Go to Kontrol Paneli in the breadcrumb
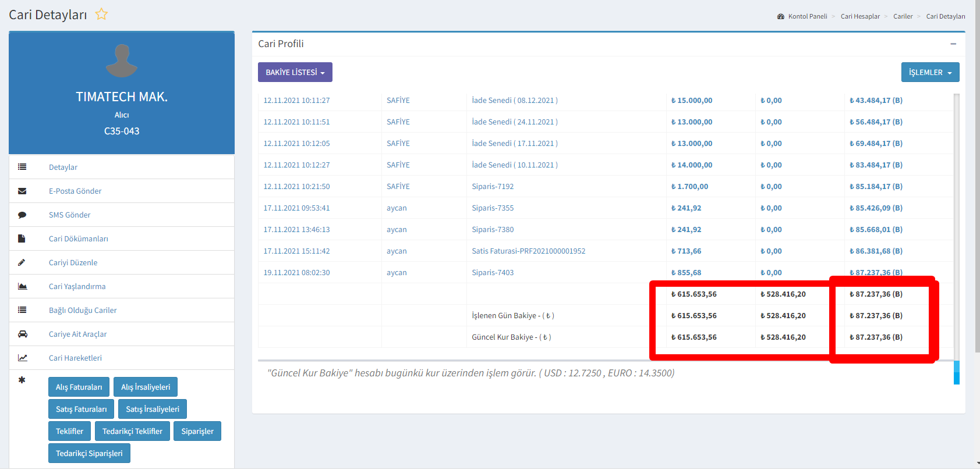980x470 pixels. click(807, 16)
